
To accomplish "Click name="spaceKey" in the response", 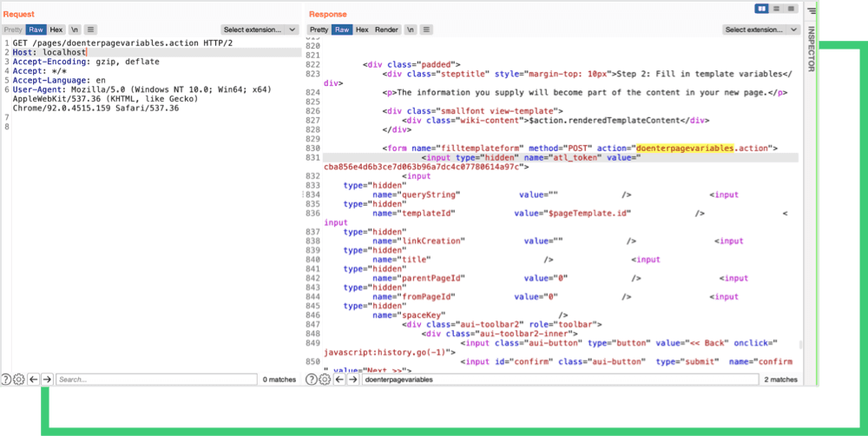I will (409, 315).
